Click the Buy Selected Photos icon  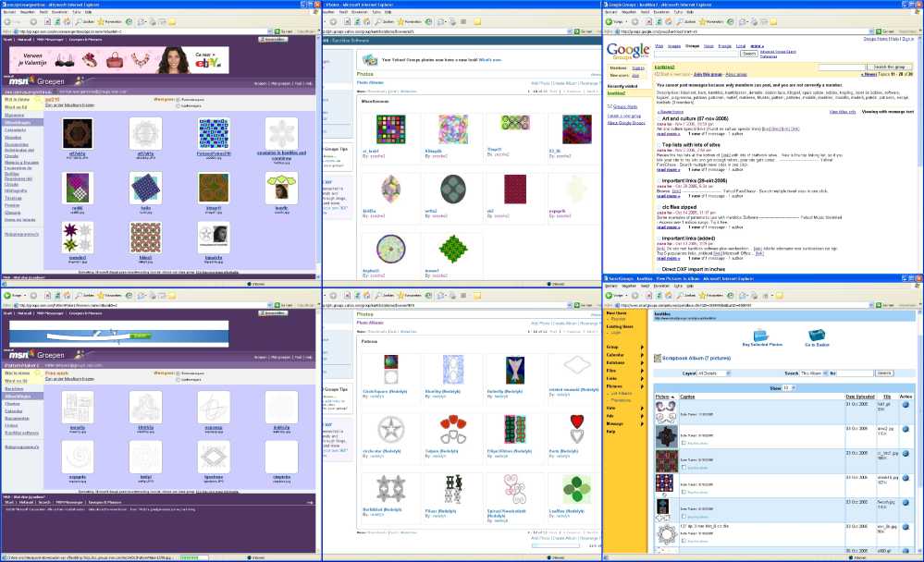click(761, 334)
